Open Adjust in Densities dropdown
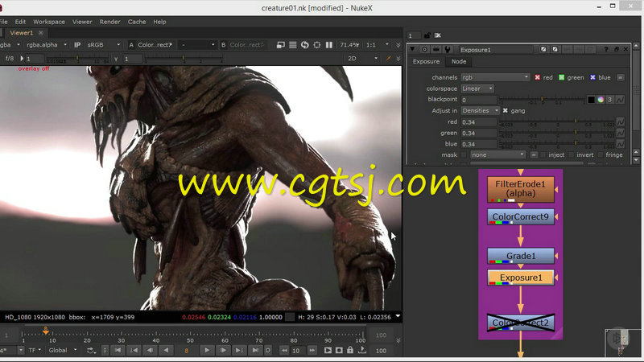 pyautogui.click(x=480, y=110)
